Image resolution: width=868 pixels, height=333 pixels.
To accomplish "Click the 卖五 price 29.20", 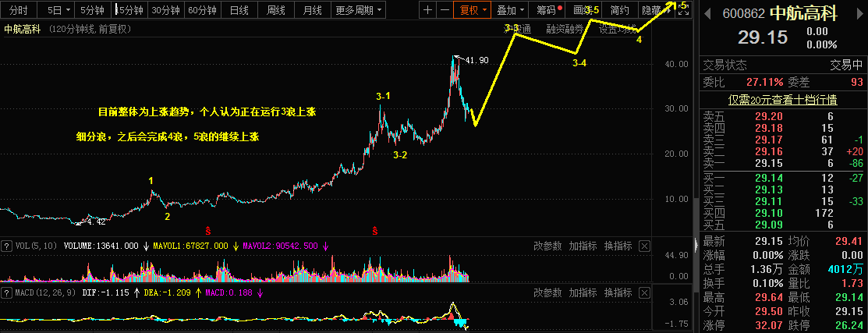I will pos(767,116).
